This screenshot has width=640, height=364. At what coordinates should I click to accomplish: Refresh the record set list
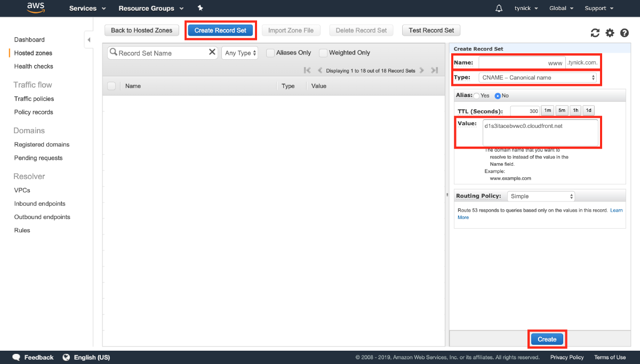[595, 33]
